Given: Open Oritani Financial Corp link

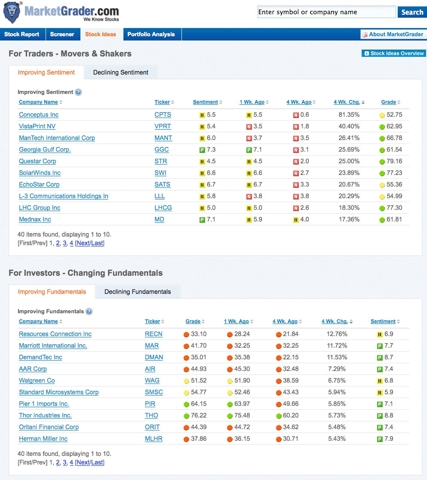Looking at the screenshot, I should [49, 428].
